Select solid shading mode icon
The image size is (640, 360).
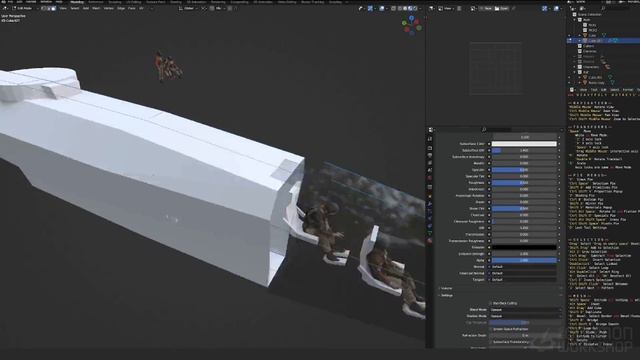click(405, 8)
